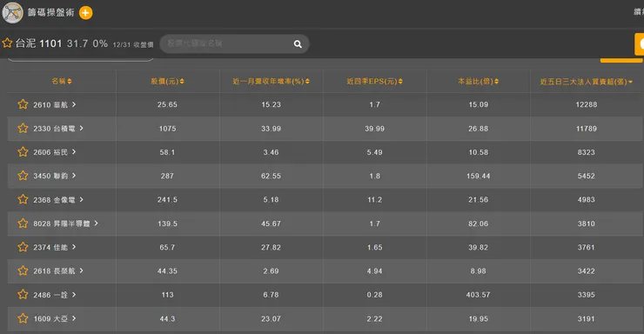Star the 1609 大亞 row
644x334 pixels.
(23, 318)
